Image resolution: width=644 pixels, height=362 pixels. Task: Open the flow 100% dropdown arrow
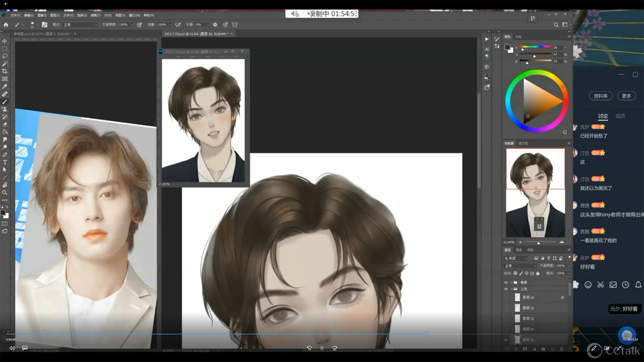170,25
